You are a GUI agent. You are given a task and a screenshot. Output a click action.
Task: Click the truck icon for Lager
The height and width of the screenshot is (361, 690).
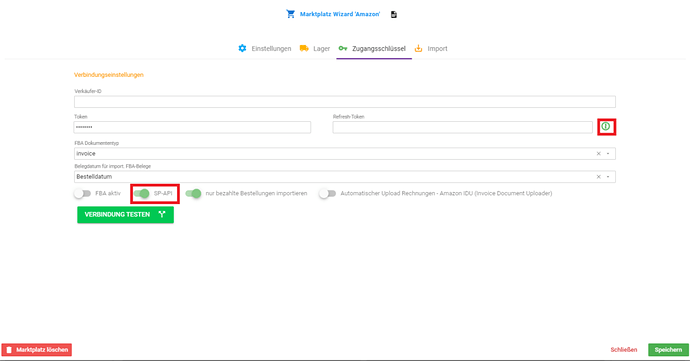pos(304,48)
